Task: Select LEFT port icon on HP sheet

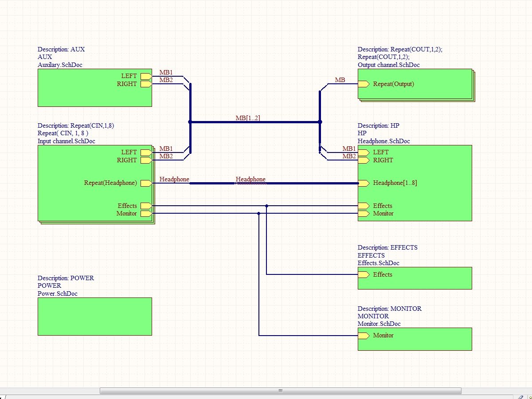Action: pyautogui.click(x=364, y=153)
